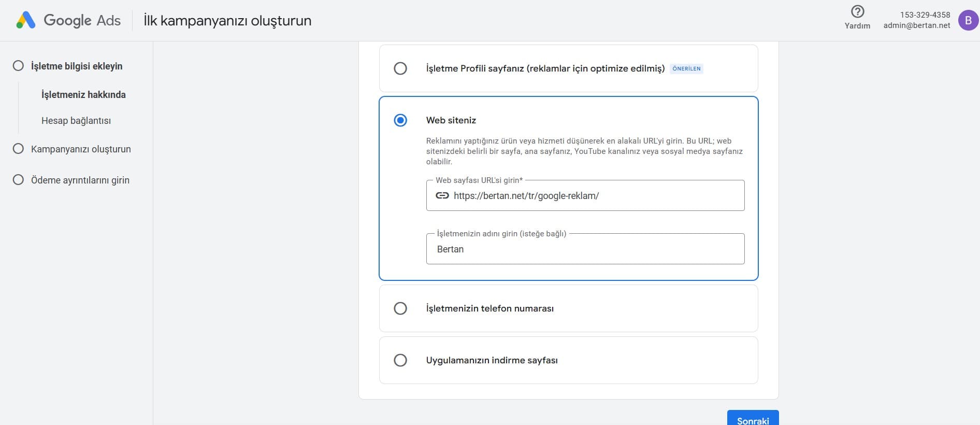
Task: Choose İşletmenizin telefon numarası radio option
Action: click(x=400, y=308)
